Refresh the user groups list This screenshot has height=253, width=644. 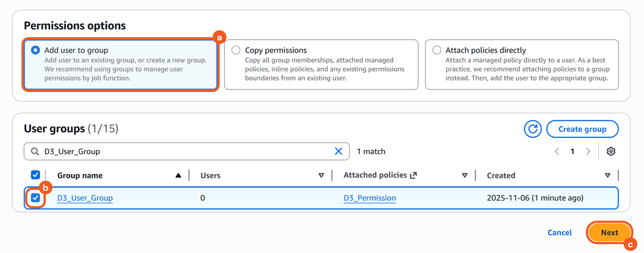pyautogui.click(x=532, y=129)
